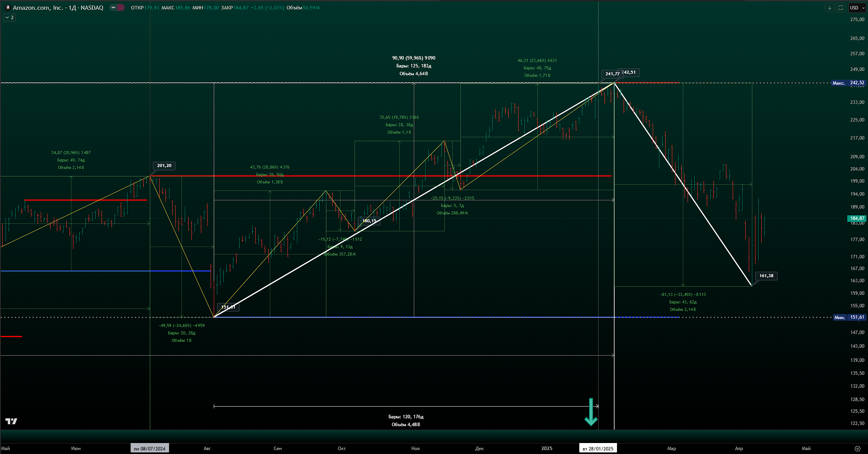
Task: Toggle the fullscreen frame icon at top right
Action: pos(841,8)
